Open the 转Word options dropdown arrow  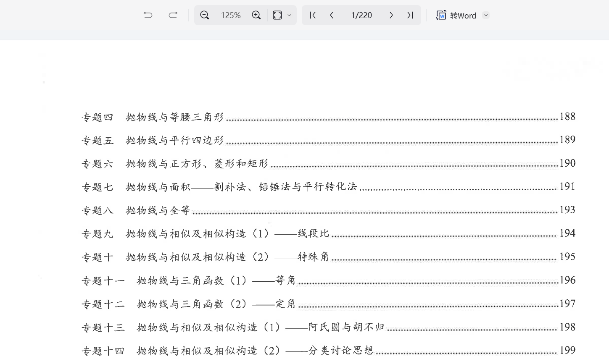coord(486,15)
